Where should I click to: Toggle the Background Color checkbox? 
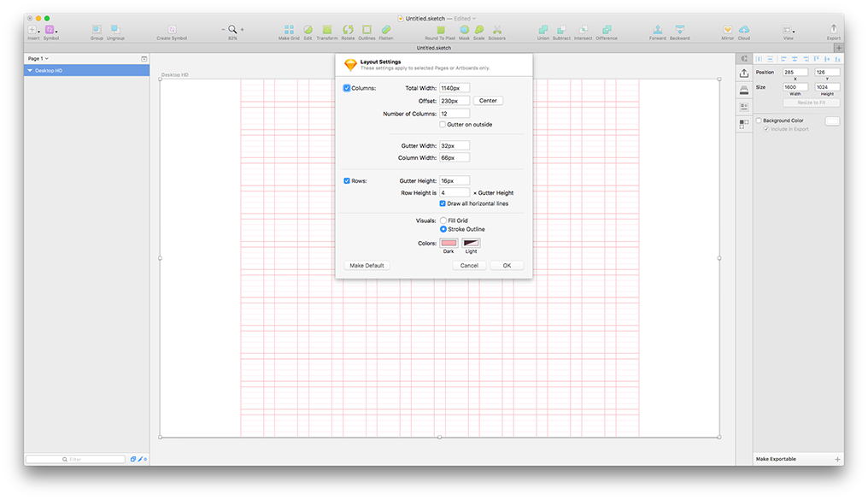coord(759,121)
